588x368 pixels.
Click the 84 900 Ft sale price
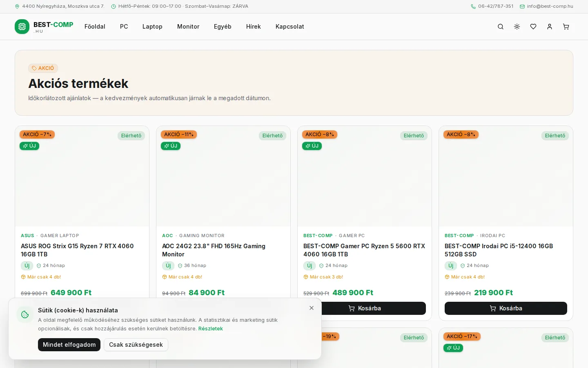click(207, 293)
